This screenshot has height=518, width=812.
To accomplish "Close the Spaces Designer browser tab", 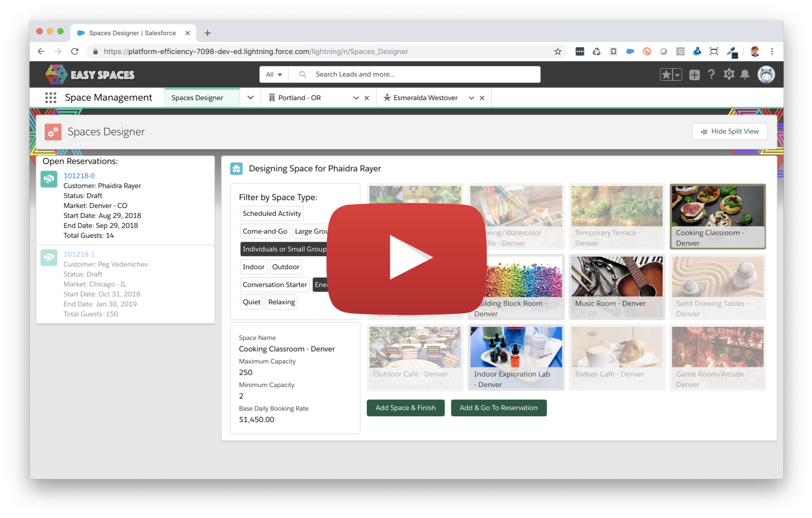I will [x=187, y=33].
